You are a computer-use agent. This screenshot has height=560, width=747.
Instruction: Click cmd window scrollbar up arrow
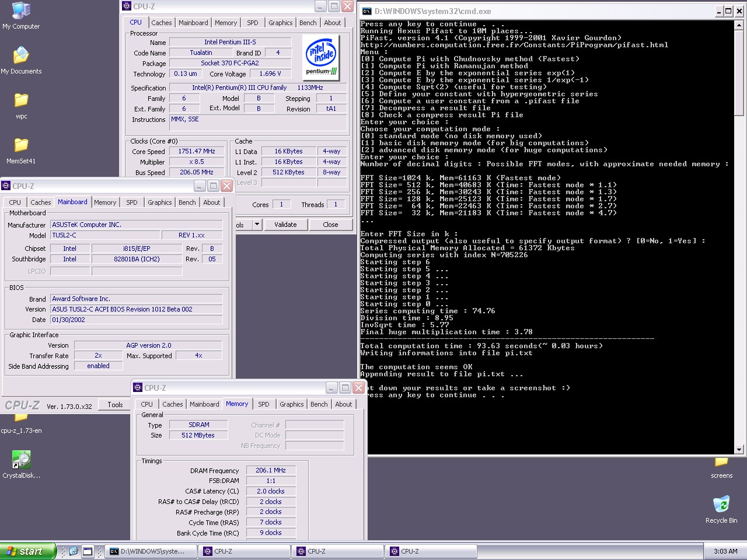739,26
